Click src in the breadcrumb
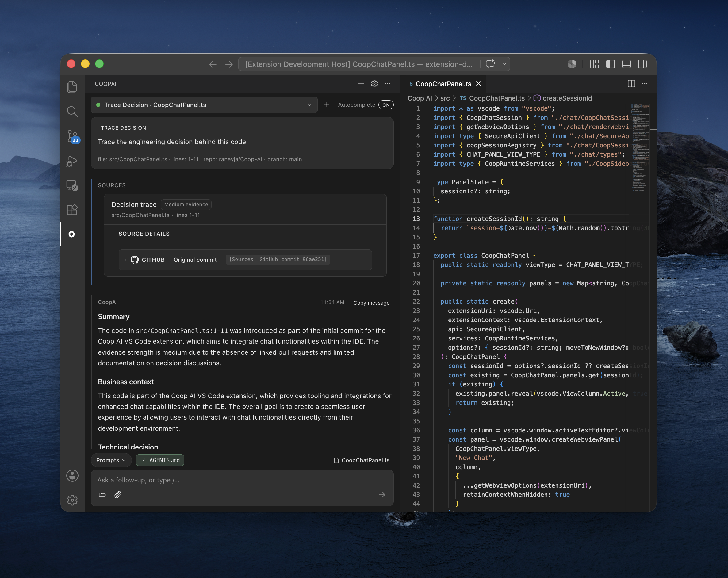Screen dimensions: 728x578 click(445, 98)
